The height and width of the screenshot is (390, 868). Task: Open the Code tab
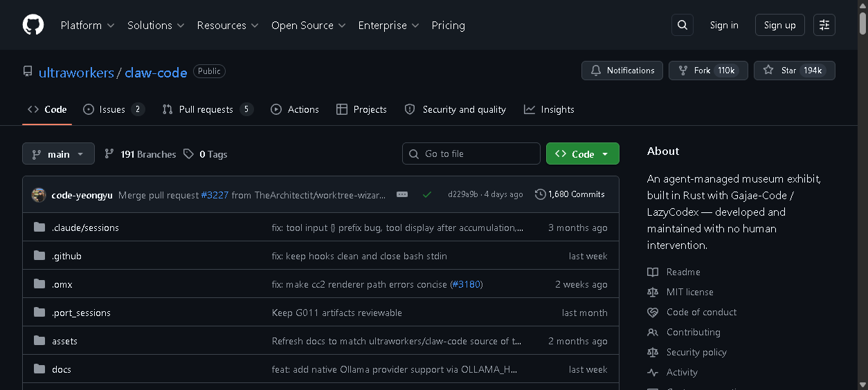click(x=47, y=109)
